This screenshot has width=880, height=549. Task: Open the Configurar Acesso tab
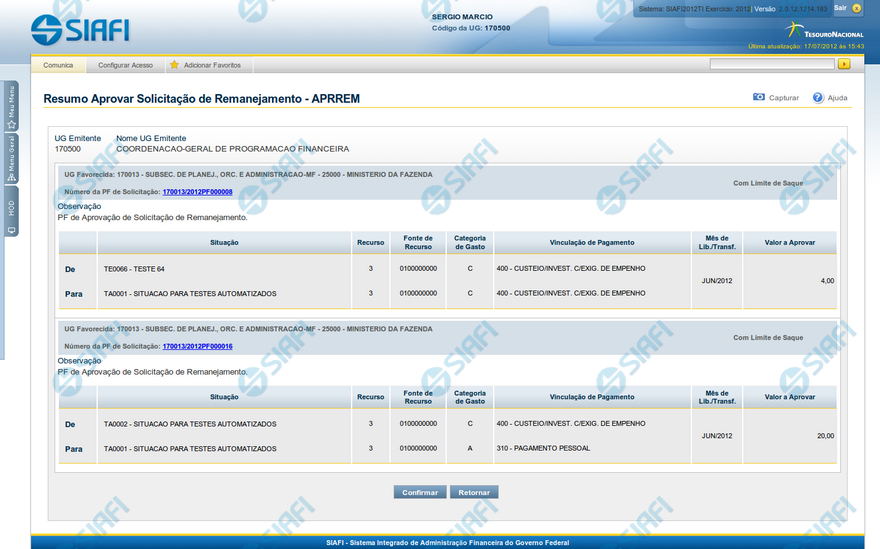click(125, 65)
